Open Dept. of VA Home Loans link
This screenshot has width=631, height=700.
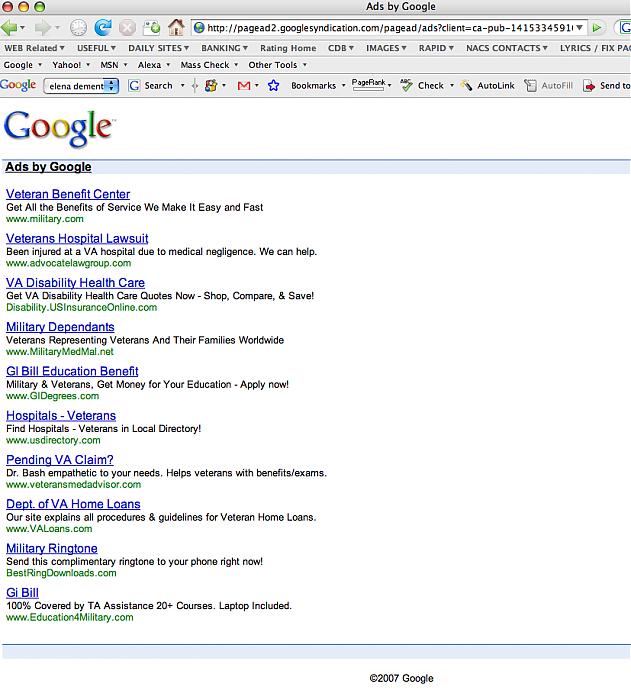73,504
